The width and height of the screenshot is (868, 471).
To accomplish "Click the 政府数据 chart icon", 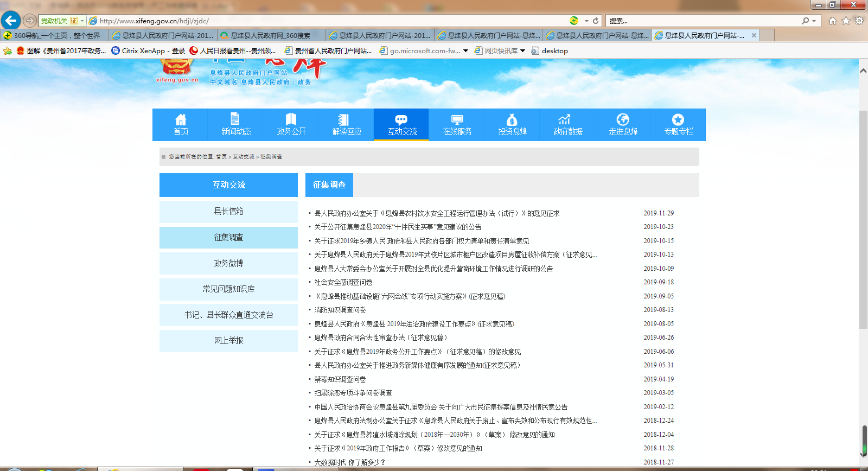I will (565, 119).
